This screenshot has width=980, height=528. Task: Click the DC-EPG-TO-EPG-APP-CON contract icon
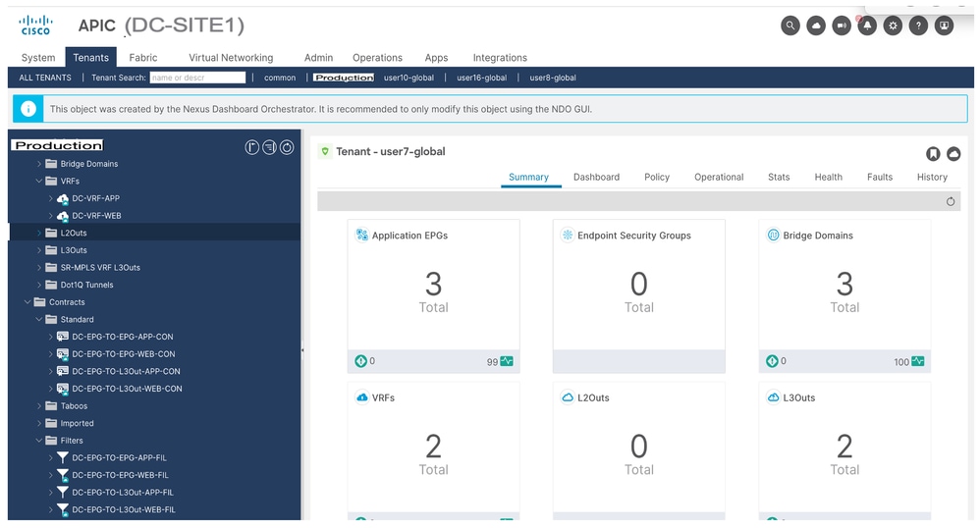[63, 337]
